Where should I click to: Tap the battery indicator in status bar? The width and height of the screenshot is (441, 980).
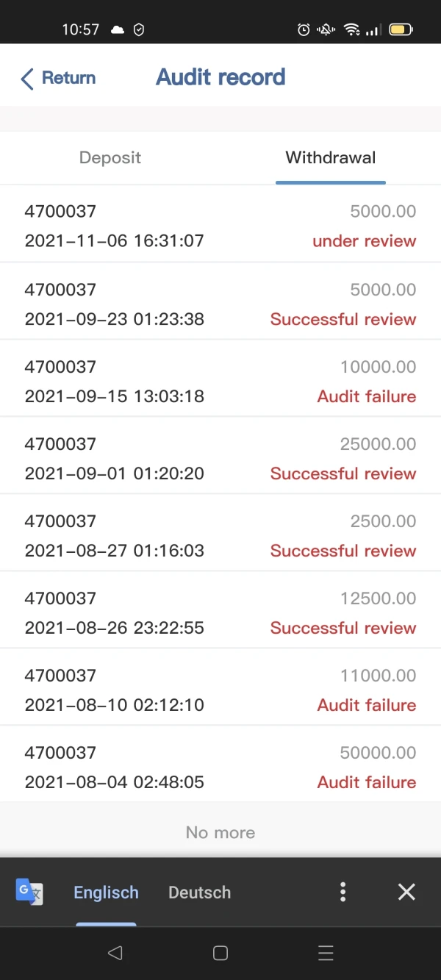click(x=401, y=29)
